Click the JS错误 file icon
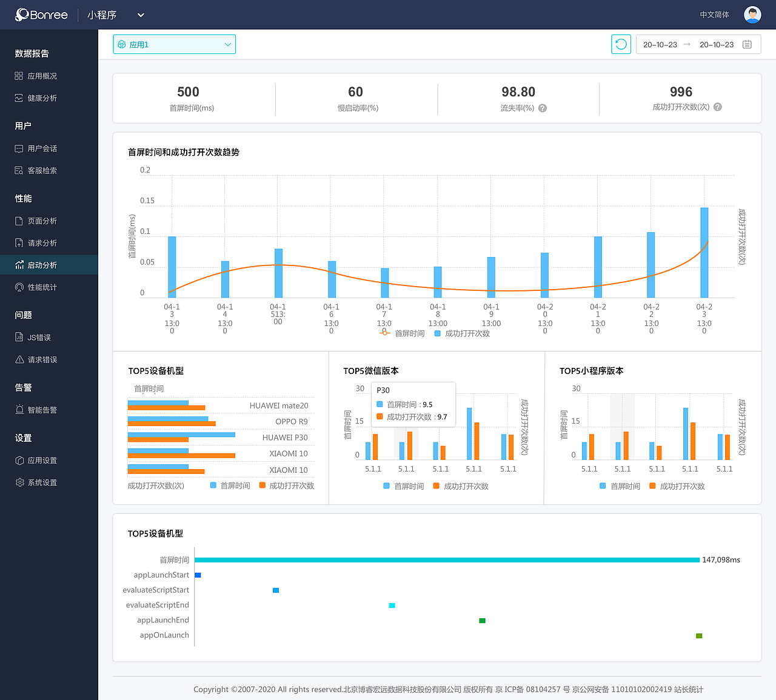Viewport: 776px width, 700px height. point(19,338)
